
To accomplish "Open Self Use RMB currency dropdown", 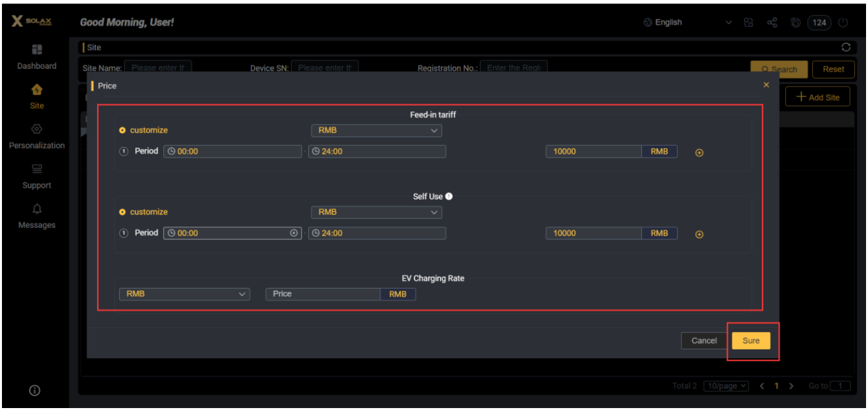I will pyautogui.click(x=376, y=213).
